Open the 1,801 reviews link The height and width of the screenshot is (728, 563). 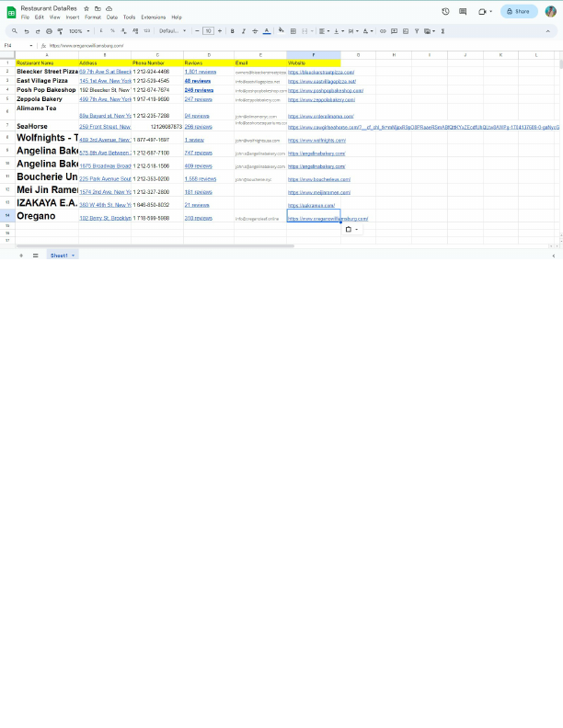[201, 72]
